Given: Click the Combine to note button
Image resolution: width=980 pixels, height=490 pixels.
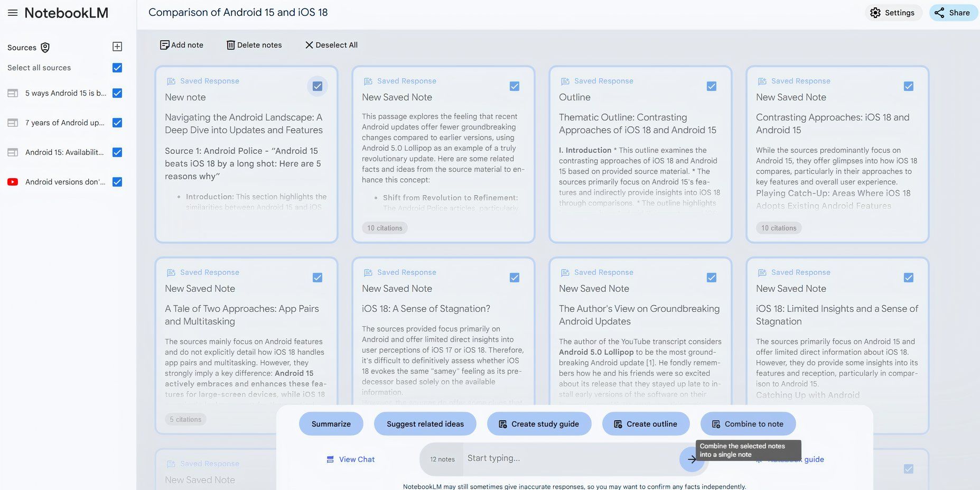Looking at the screenshot, I should point(748,424).
